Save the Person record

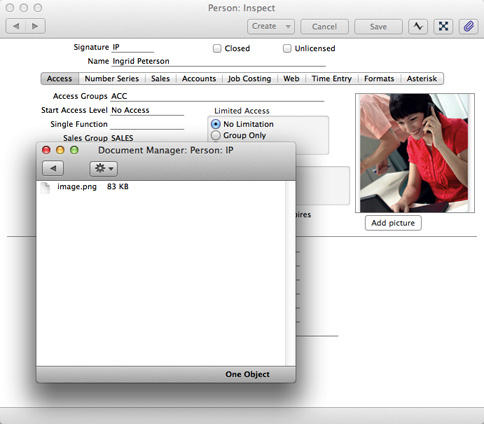click(x=378, y=26)
